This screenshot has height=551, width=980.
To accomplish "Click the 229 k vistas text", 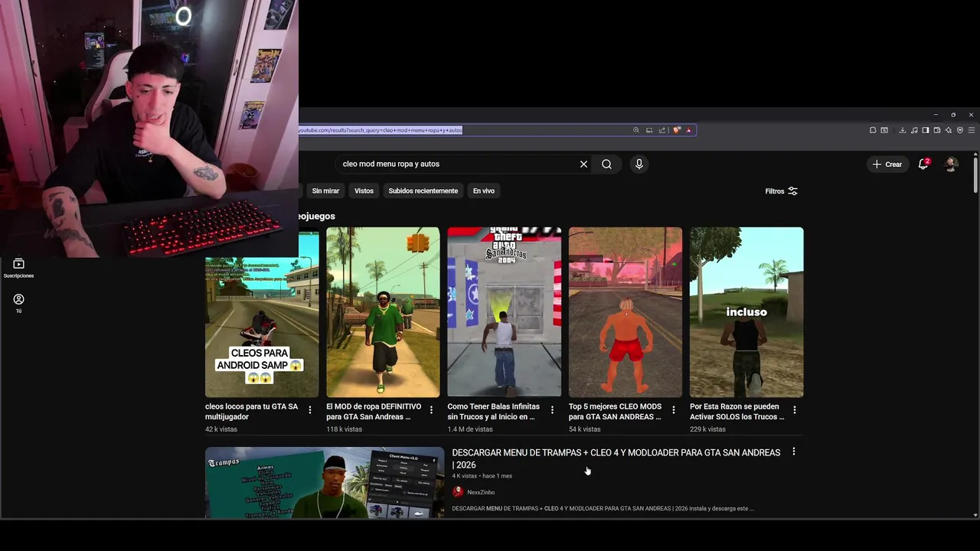I will point(708,429).
